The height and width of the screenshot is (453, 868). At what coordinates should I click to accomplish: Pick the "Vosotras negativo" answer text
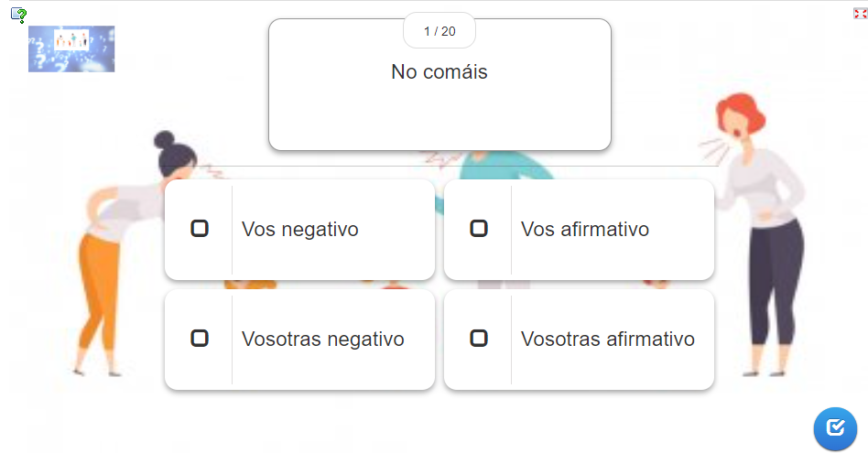[322, 339]
